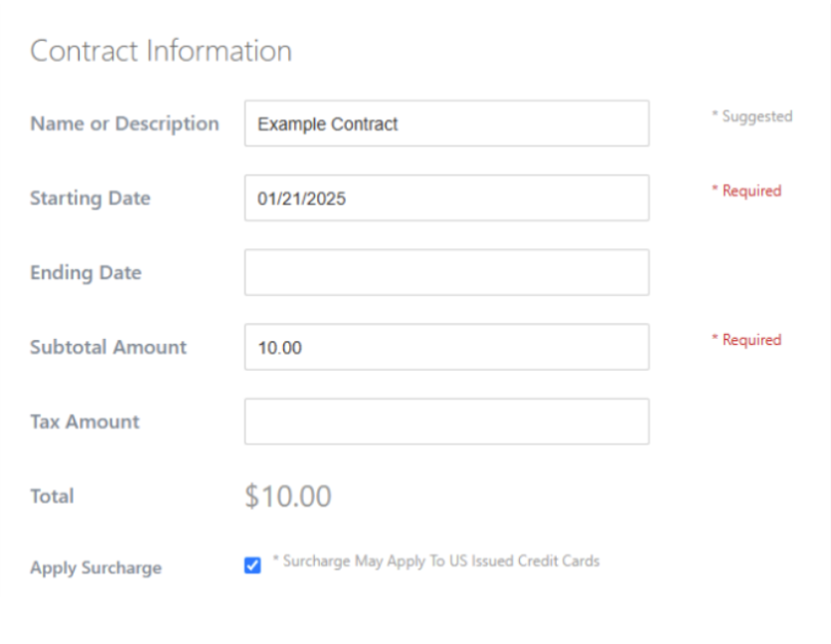Screen dimensions: 831x644
Task: Focus the empty Tax Amount field
Action: click(x=446, y=421)
